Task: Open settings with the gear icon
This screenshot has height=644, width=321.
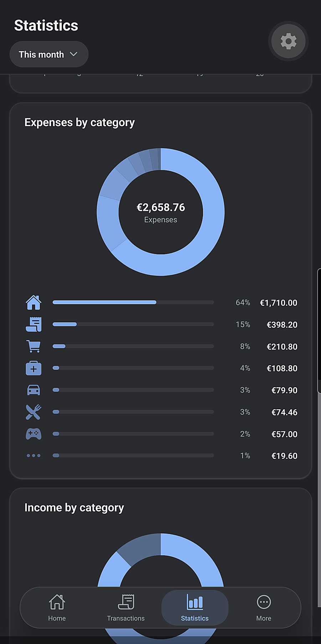Action: 288,41
